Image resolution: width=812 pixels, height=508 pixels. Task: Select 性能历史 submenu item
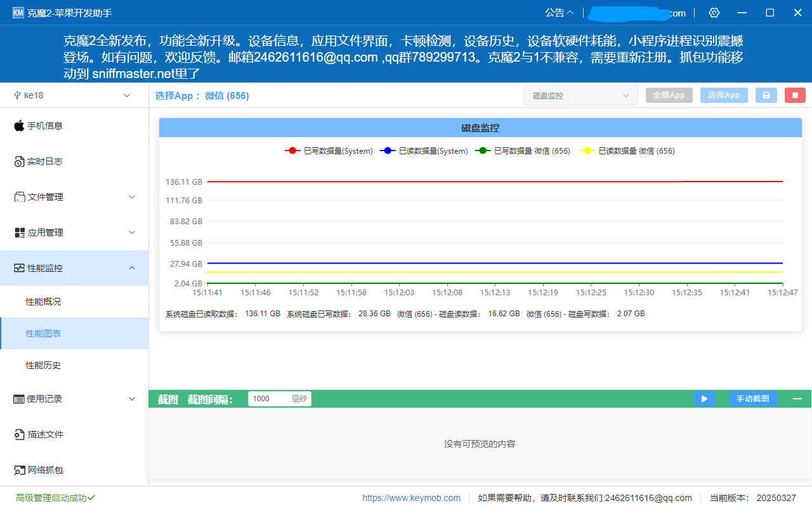click(x=74, y=365)
